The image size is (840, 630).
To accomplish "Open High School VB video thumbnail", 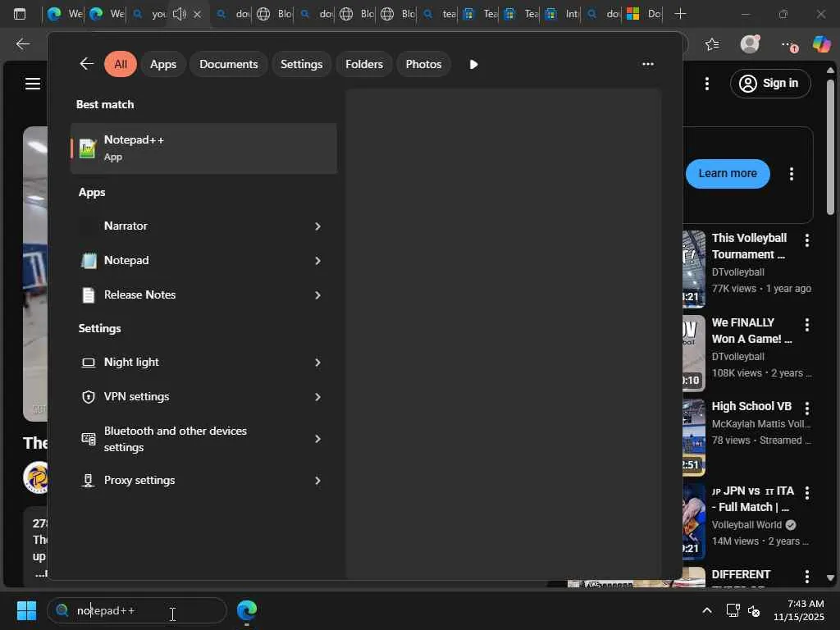I will [694, 438].
